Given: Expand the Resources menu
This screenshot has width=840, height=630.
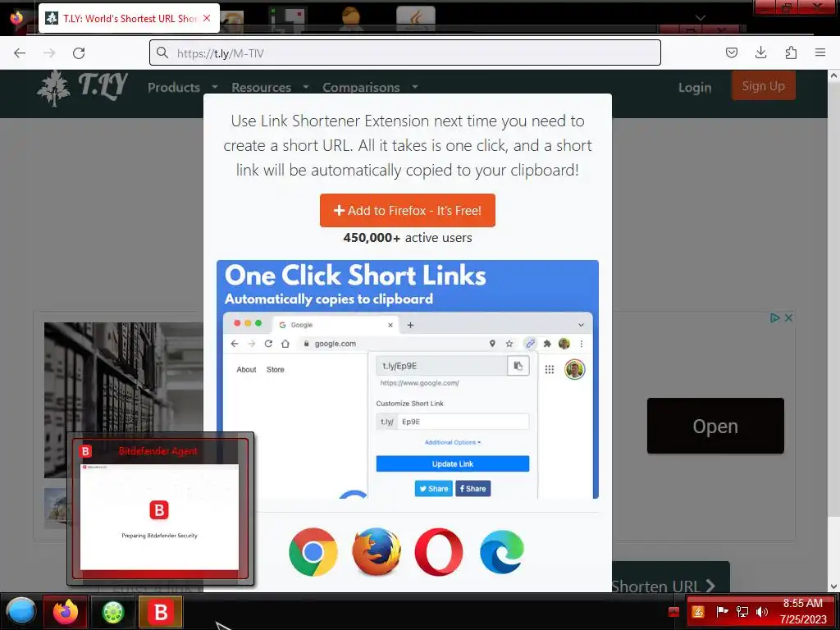Looking at the screenshot, I should [x=270, y=87].
